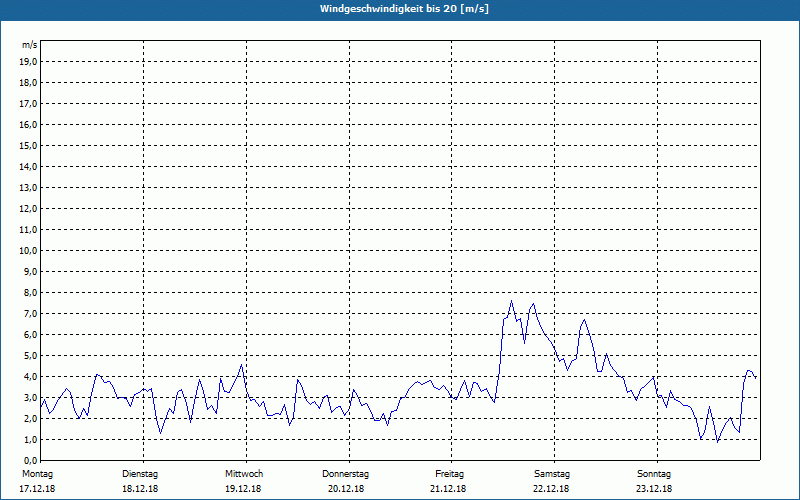Click the '19.12.18' date label

(243, 489)
